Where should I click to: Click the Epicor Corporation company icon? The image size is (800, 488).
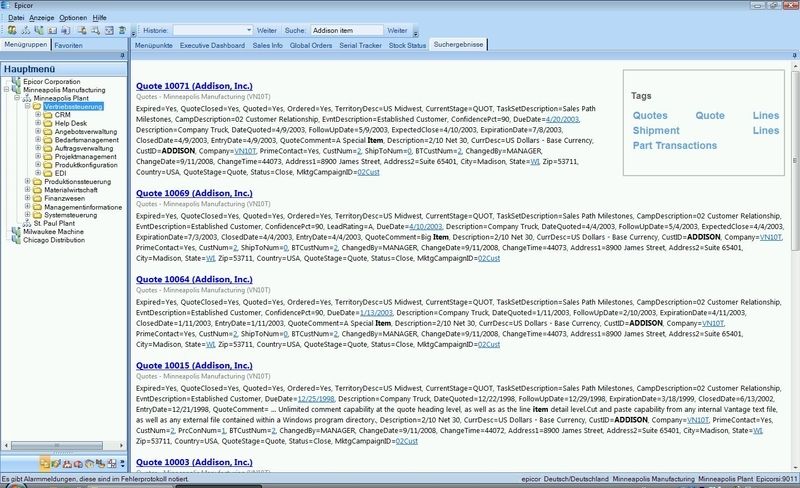click(x=16, y=82)
